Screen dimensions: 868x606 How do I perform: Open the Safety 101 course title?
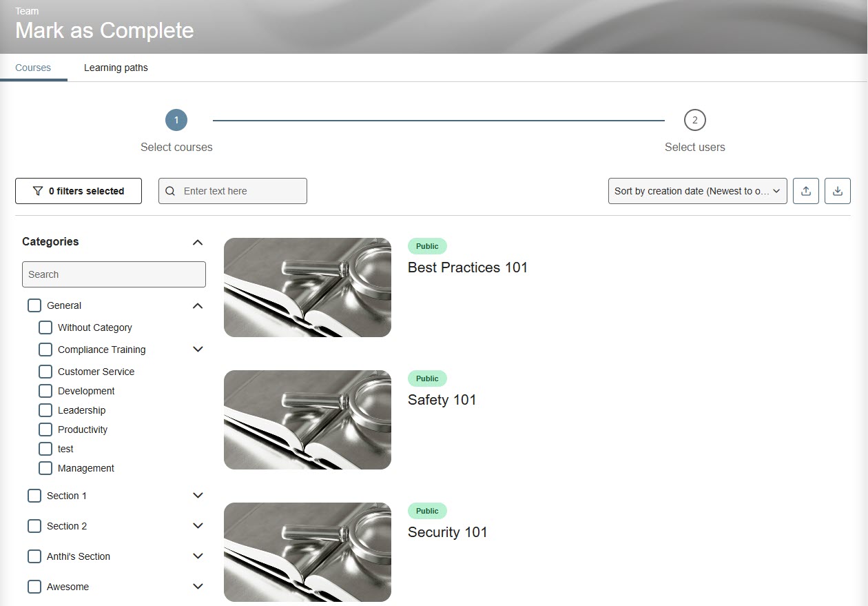click(442, 400)
